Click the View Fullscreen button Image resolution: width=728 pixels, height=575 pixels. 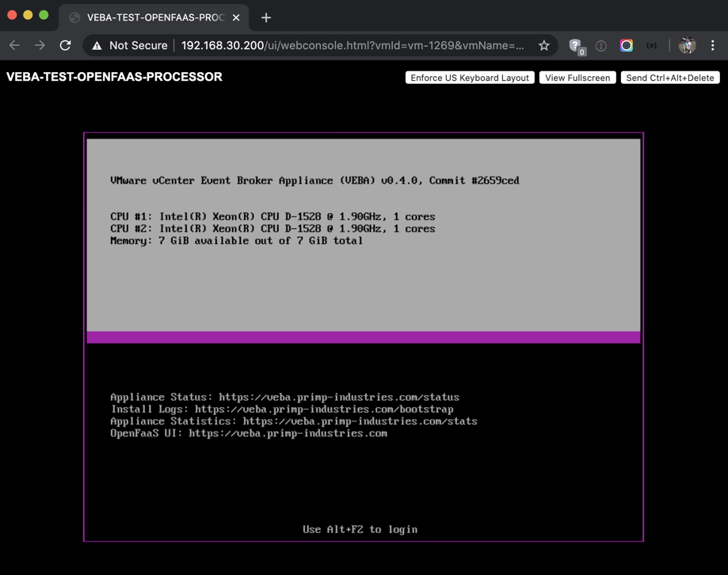(577, 78)
